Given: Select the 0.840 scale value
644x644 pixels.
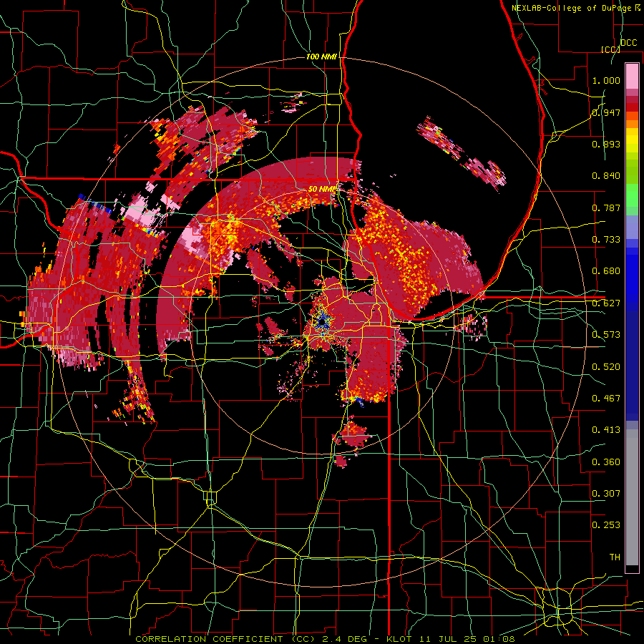Looking at the screenshot, I should coord(606,176).
